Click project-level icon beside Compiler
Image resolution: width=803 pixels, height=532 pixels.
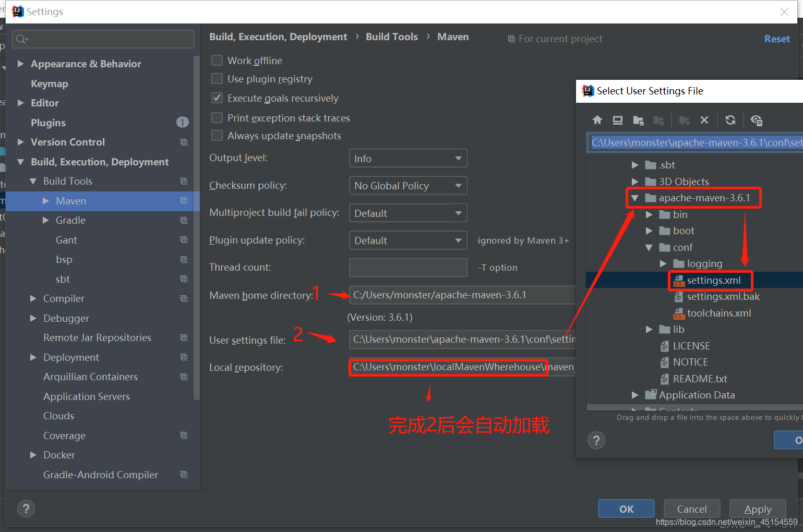[184, 299]
